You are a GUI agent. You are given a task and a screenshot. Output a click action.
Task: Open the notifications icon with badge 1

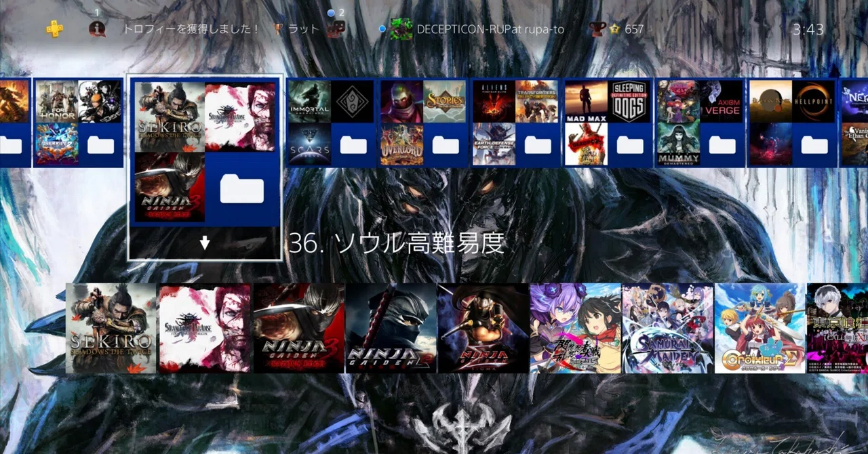97,28
